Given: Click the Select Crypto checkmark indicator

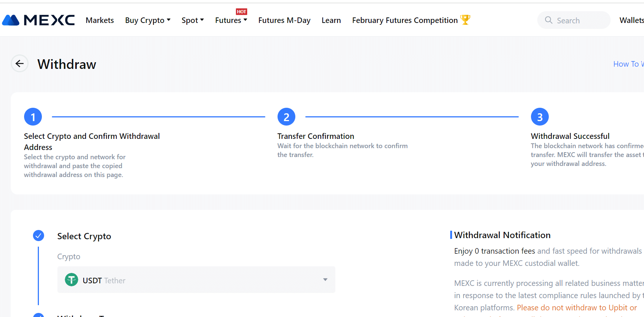Looking at the screenshot, I should point(39,236).
